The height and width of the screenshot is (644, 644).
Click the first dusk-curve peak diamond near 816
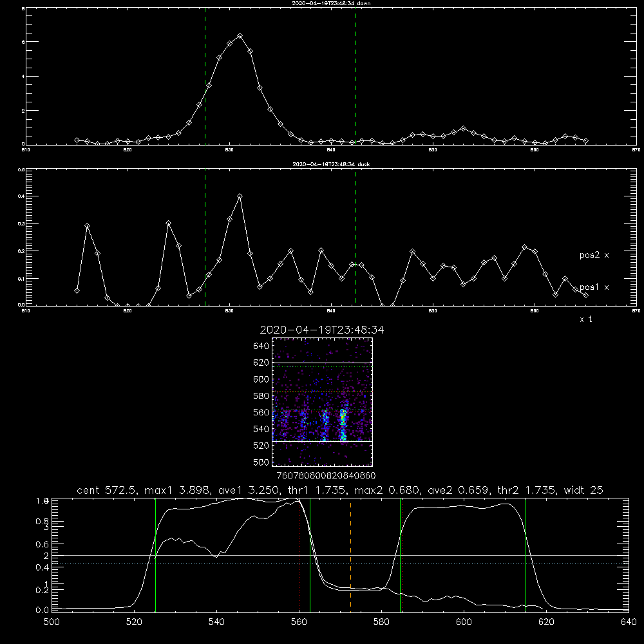[87, 226]
